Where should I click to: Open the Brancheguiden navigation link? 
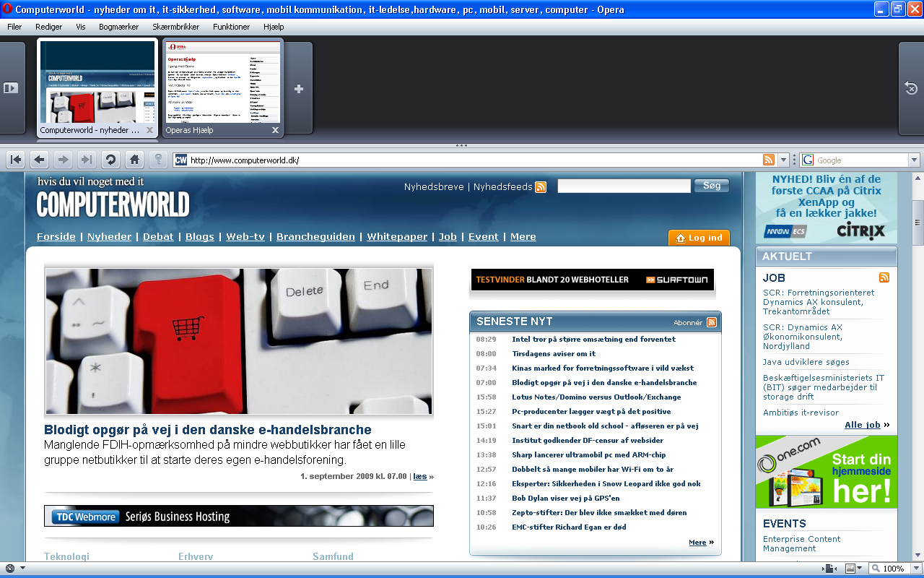[x=315, y=237]
